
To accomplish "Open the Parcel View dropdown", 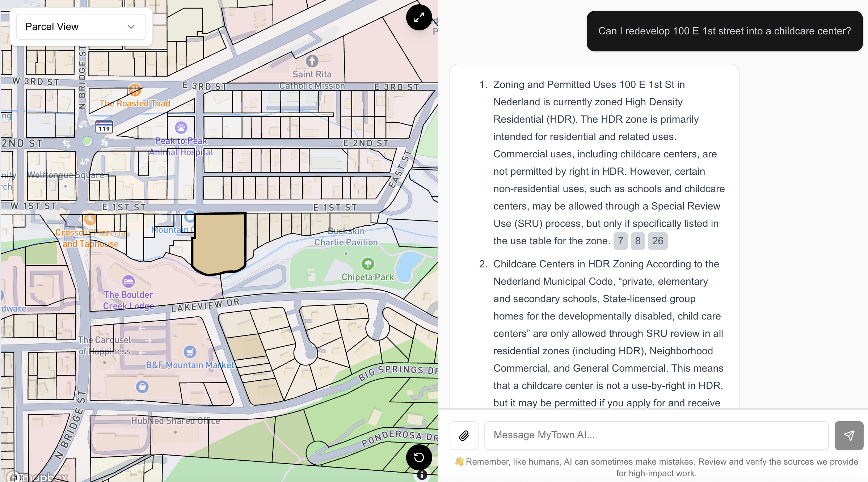I will point(81,26).
